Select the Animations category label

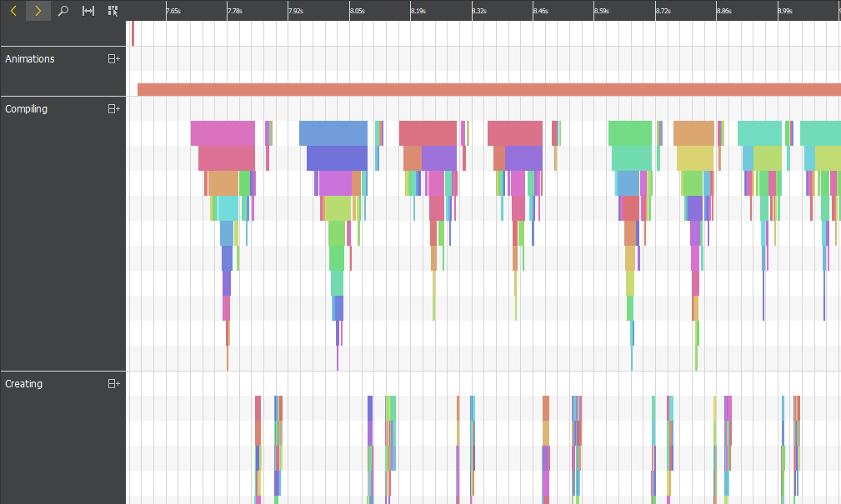[x=30, y=59]
